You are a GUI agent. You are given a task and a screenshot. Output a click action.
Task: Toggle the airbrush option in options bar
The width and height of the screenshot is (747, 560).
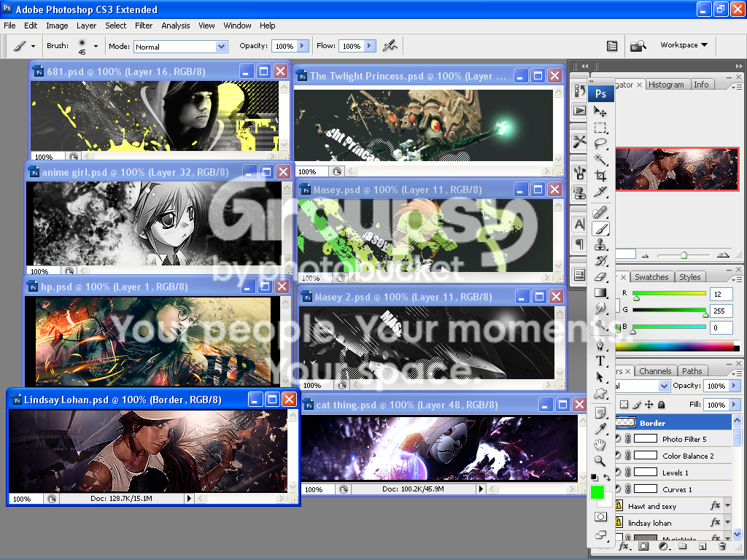390,46
